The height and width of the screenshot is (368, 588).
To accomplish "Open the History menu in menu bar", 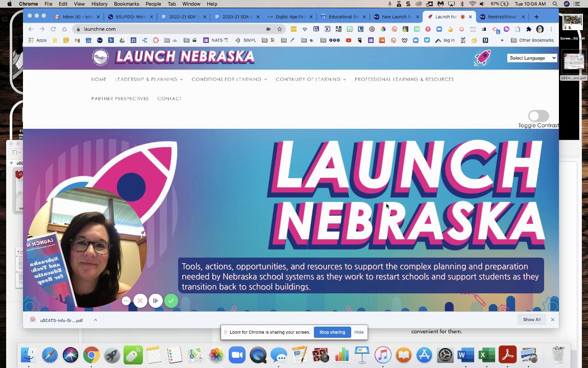I will coord(100,4).
